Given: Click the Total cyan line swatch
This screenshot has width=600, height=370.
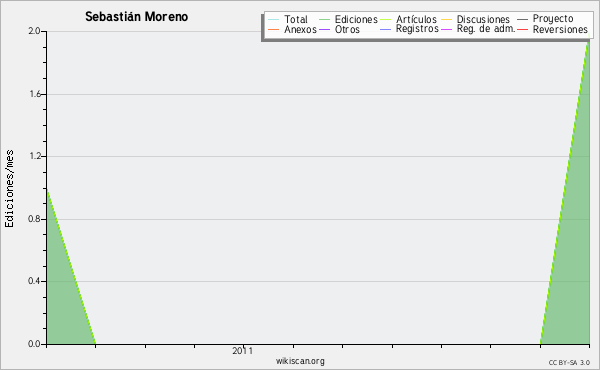Looking at the screenshot, I should tap(274, 20).
